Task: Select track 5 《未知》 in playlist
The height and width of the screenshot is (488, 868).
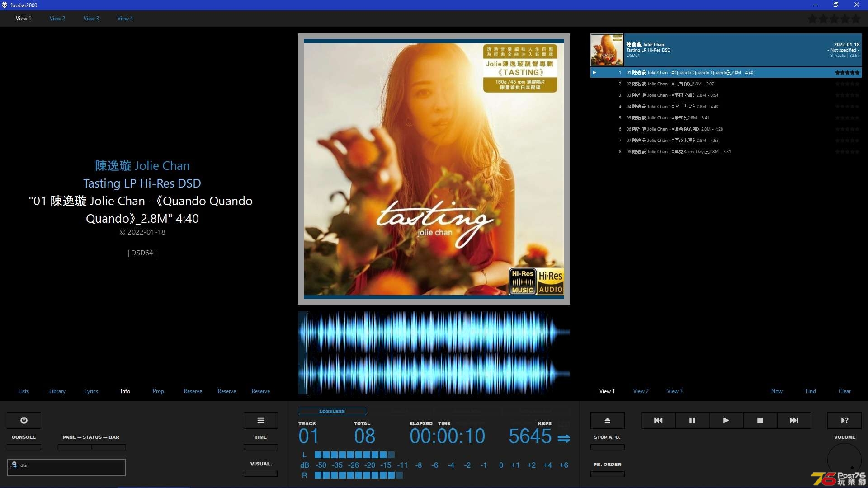Action: tap(726, 118)
